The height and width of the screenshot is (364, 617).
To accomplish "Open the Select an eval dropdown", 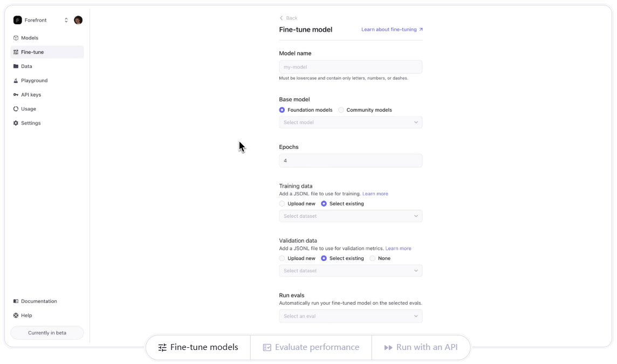I will coord(351,316).
